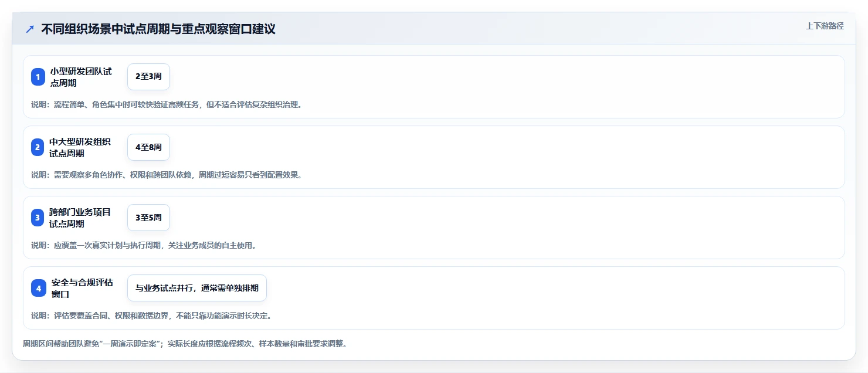Viewport: 868px width, 373px height.
Task: Click the note starting 说明：需要观察多角色协作
Action: (167, 175)
